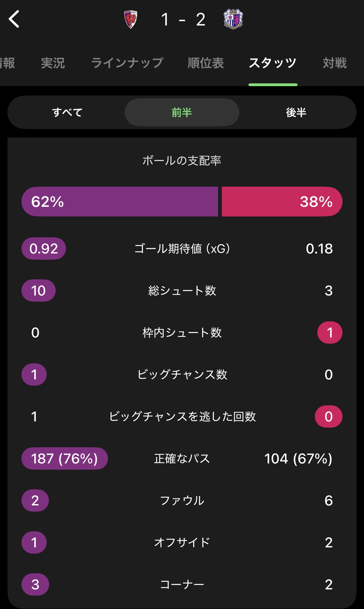
Task: Open the home team crest
Action: tap(131, 20)
